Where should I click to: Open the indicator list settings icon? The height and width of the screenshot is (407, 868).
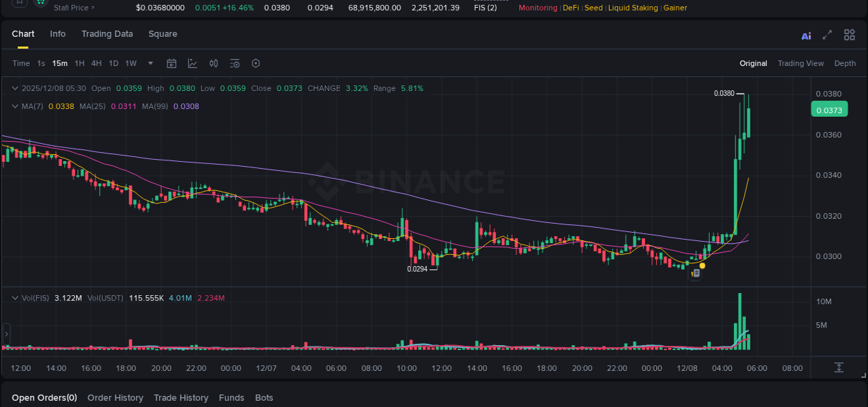[234, 63]
